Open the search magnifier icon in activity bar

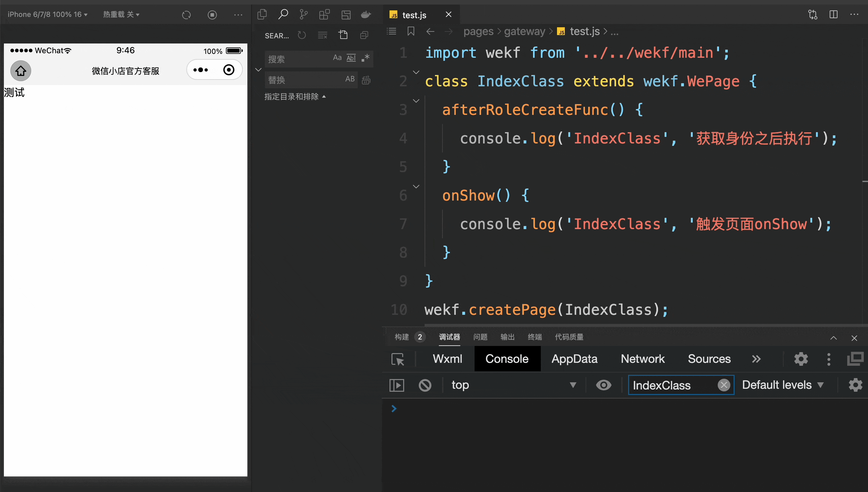pos(283,15)
